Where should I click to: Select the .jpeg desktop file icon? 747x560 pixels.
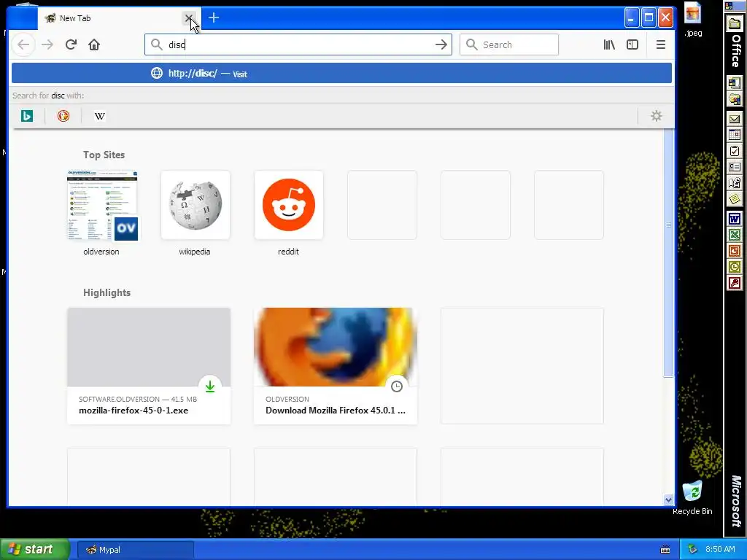tap(693, 20)
